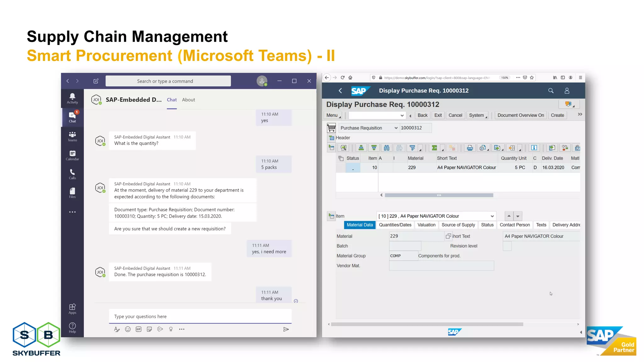Open Help in Teams sidebar

[x=72, y=327]
